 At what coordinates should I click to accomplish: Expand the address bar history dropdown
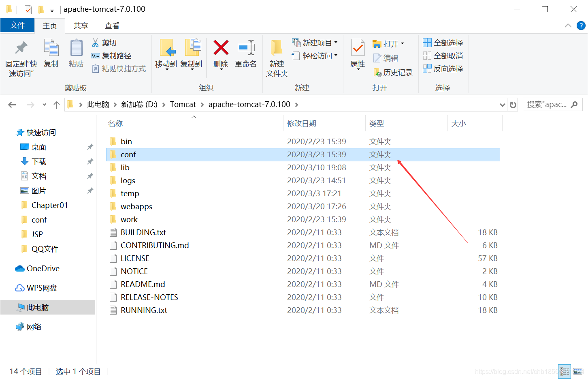click(503, 105)
